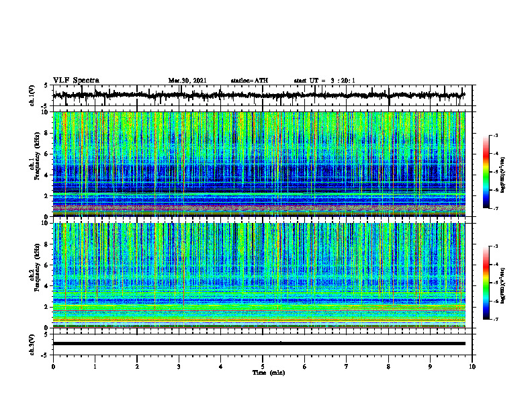The image size is (532, 411).
Task: Click inside the ch.1 spectrogram panel
Action: tap(259, 164)
